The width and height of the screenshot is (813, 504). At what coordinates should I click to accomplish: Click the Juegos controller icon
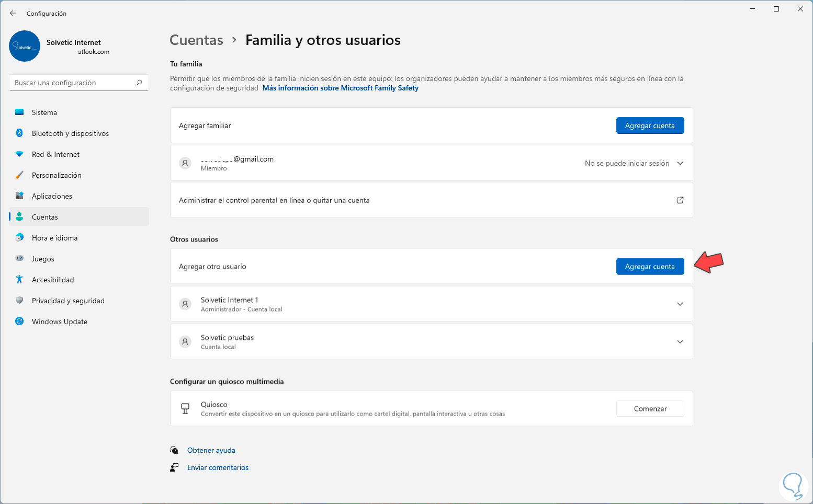click(19, 258)
